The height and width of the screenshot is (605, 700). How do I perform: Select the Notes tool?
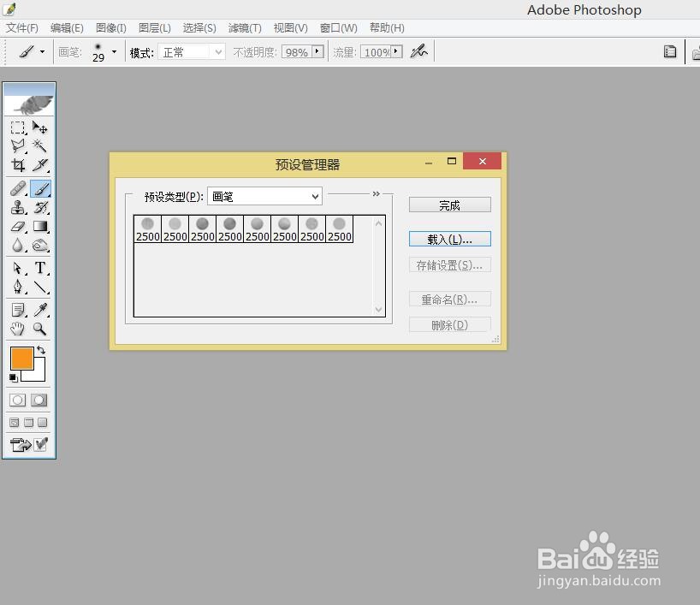(x=18, y=310)
